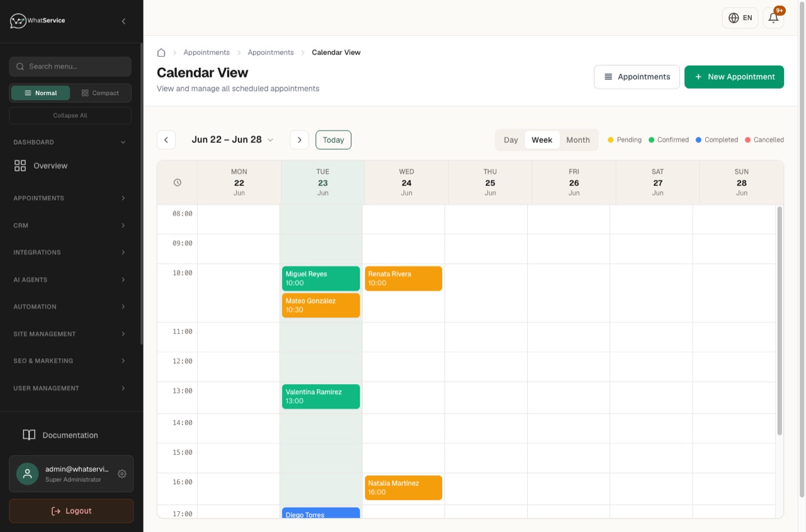Screen dimensions: 806x532
Task: Click the SUN 28 Jun column header
Action: click(x=742, y=183)
